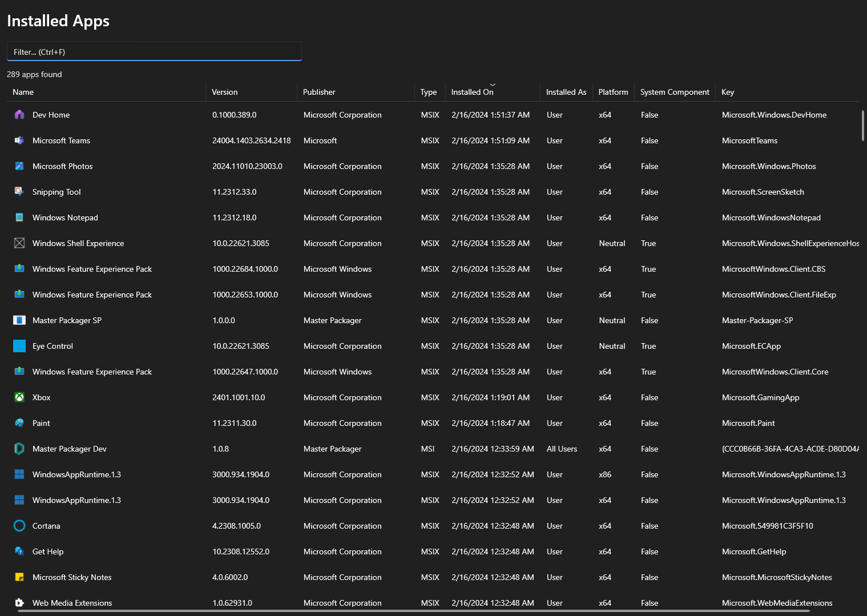Sort by the Type column header
The width and height of the screenshot is (867, 616).
point(430,92)
